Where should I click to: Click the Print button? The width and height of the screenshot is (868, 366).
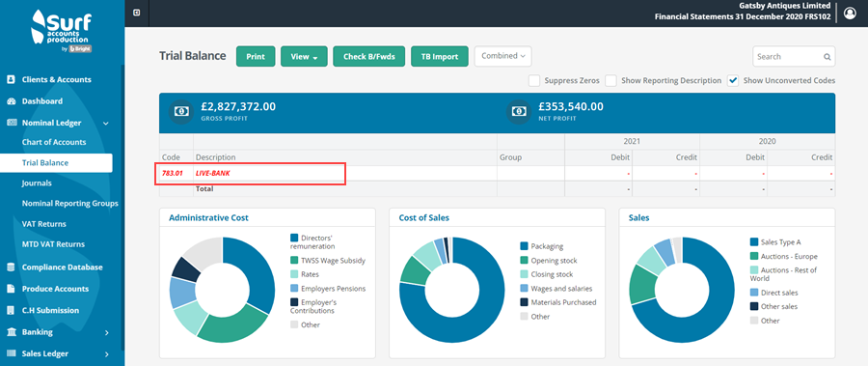point(256,57)
